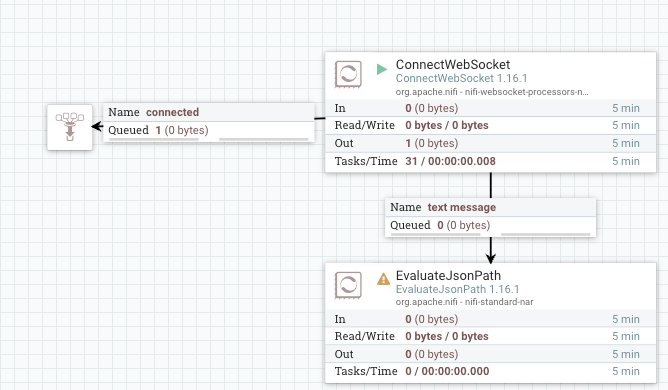Click the ConnectWebSocket processor icon

348,74
